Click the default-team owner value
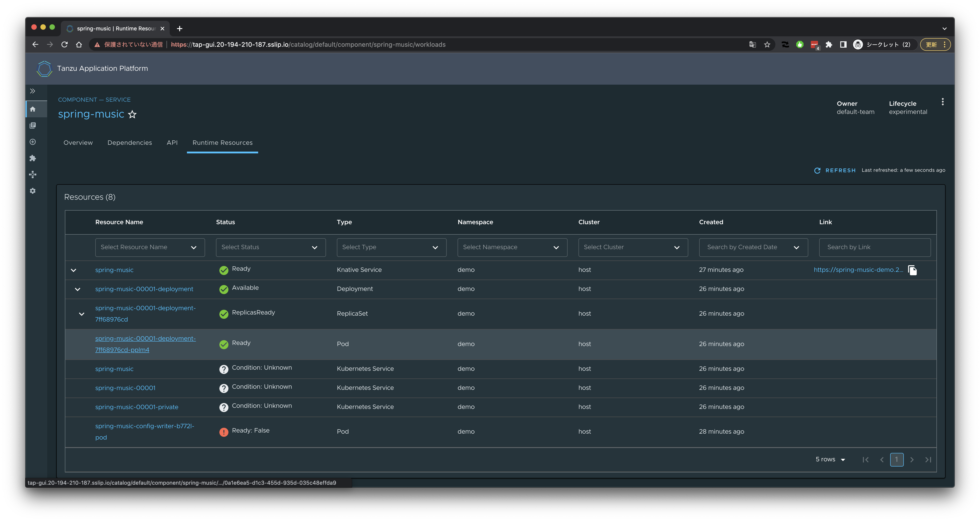The width and height of the screenshot is (980, 521). click(x=855, y=112)
